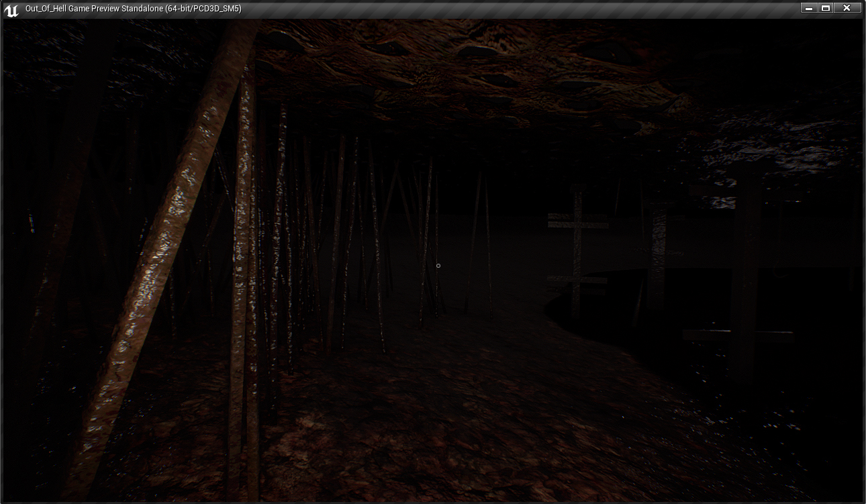Click the thin upright trunk beside leaning trunk

point(244,268)
